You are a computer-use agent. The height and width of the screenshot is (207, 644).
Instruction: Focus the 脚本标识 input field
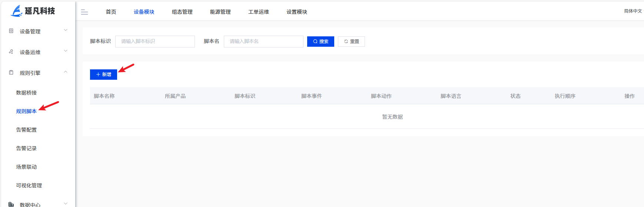155,42
